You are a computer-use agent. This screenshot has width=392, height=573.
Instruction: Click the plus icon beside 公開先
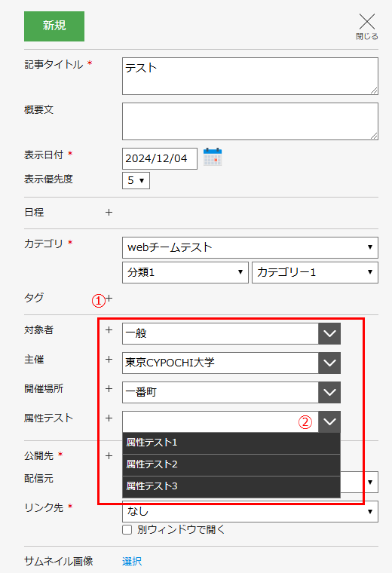(x=109, y=456)
